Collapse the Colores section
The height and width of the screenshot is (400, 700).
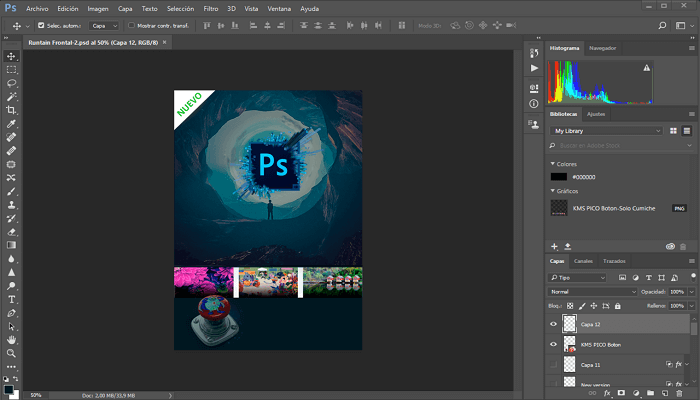553,163
